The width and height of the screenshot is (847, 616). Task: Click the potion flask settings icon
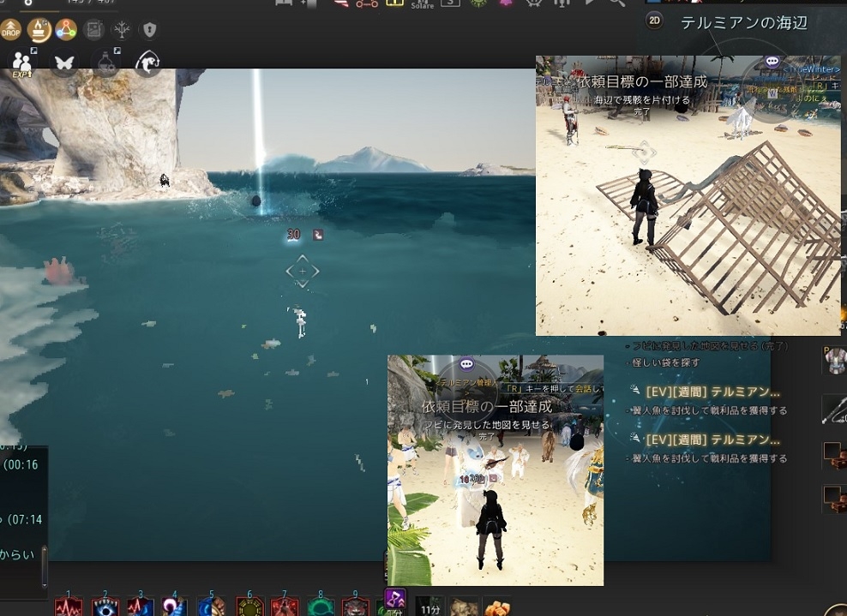pos(106,63)
